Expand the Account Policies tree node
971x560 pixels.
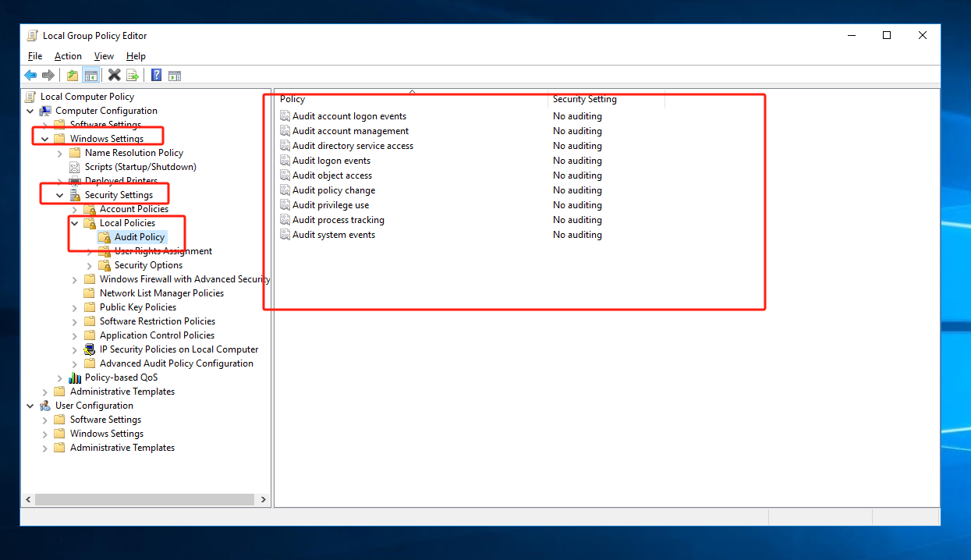point(75,209)
